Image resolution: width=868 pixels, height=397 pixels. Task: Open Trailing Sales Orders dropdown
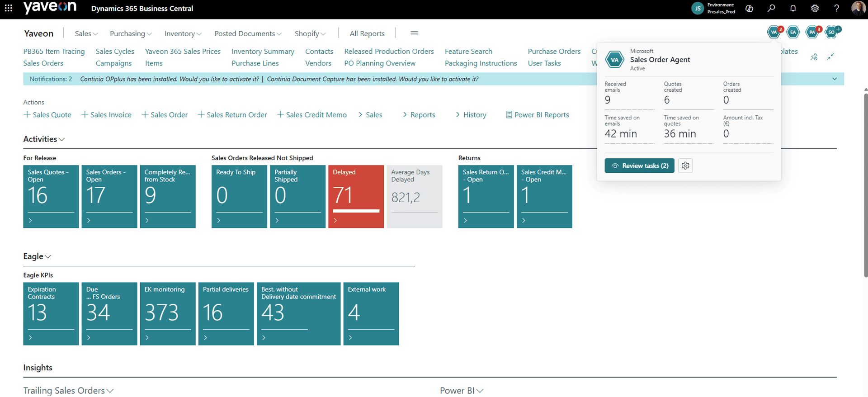(68, 390)
